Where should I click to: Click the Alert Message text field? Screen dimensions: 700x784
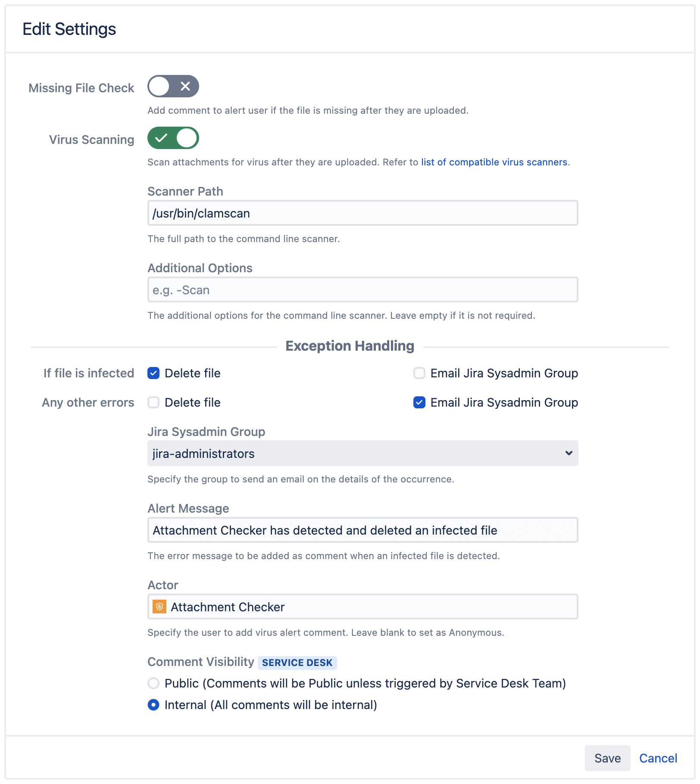(363, 530)
